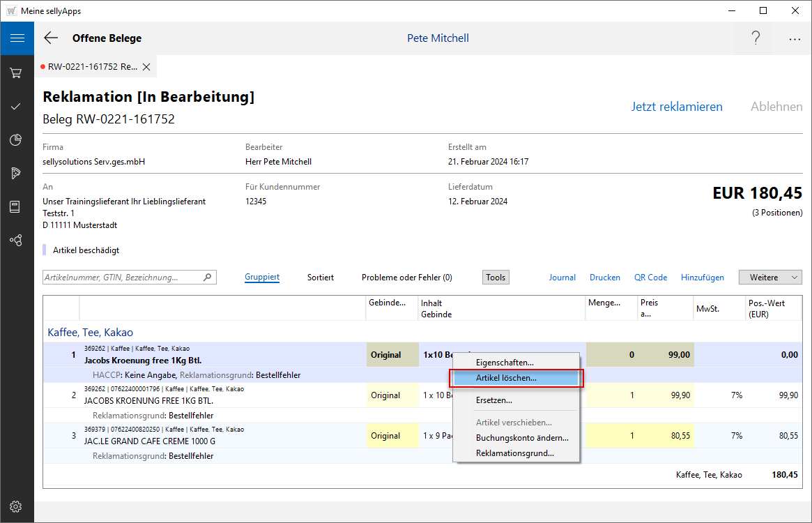Click the Jetzt reklamieren link
Image resolution: width=812 pixels, height=523 pixels.
677,107
